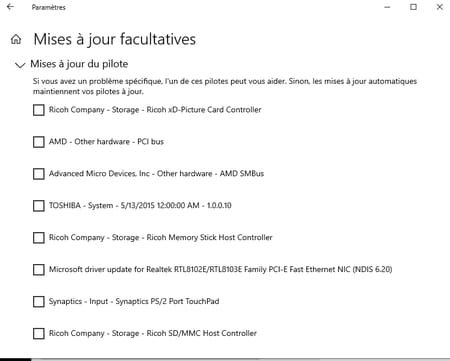The width and height of the screenshot is (450, 361).
Task: Click the Synaptics PS/2 Port TouchPad label
Action: point(134,301)
